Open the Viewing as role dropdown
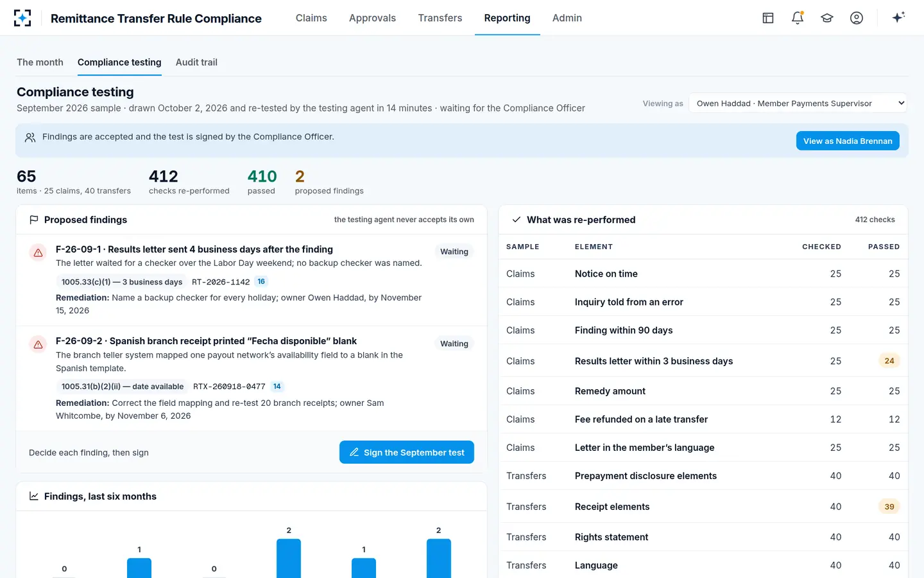 pos(798,103)
